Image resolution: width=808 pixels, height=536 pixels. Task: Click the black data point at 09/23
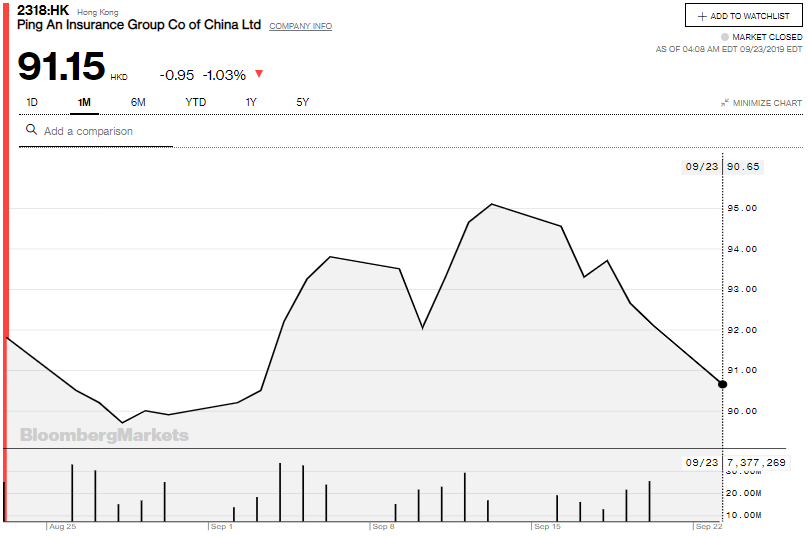[x=722, y=384]
